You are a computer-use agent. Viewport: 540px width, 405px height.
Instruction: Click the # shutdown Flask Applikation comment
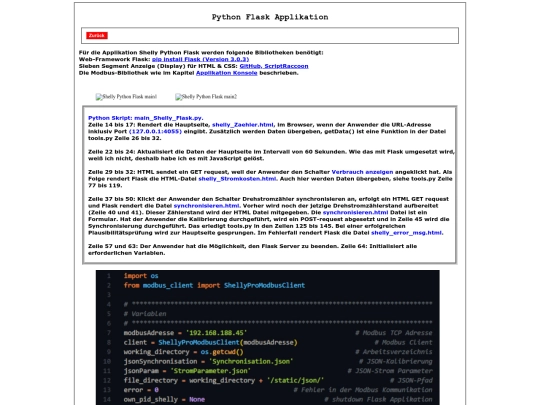[378, 399]
